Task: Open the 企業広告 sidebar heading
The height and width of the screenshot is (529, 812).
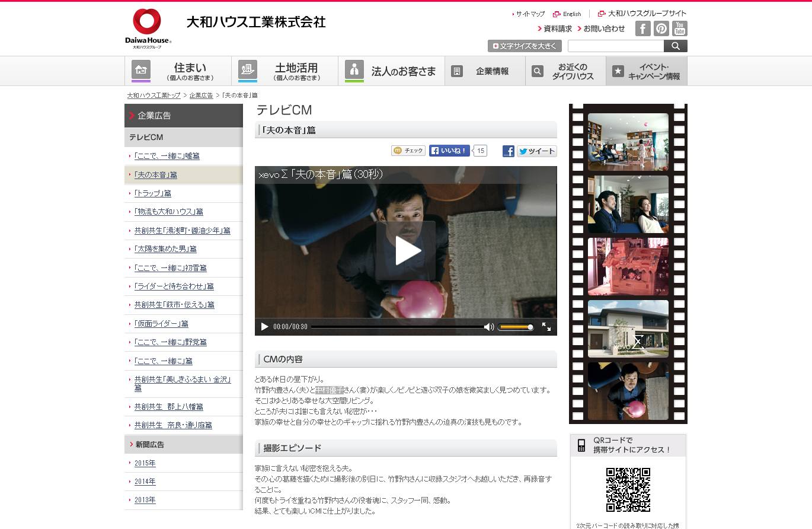Action: tap(184, 116)
